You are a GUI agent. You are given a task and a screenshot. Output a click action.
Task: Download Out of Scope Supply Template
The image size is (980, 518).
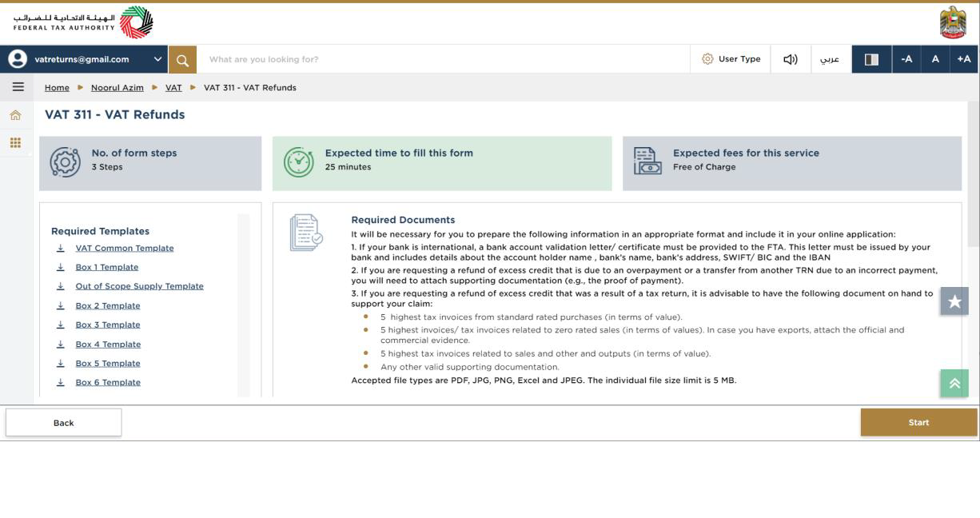(x=140, y=286)
